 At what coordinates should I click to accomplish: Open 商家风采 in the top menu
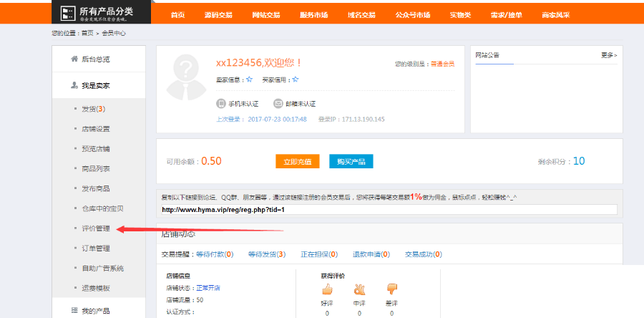[556, 15]
